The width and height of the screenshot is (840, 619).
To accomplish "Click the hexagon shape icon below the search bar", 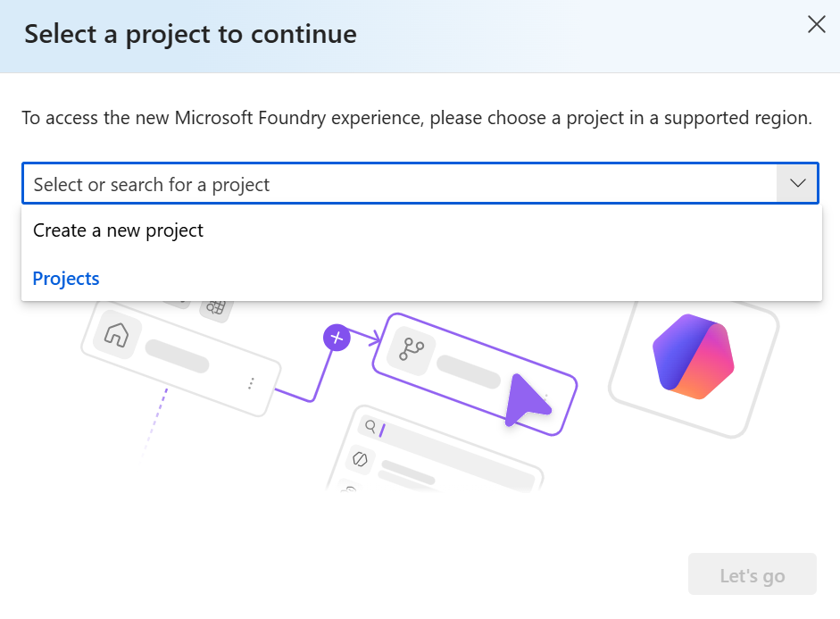I will pos(358,461).
